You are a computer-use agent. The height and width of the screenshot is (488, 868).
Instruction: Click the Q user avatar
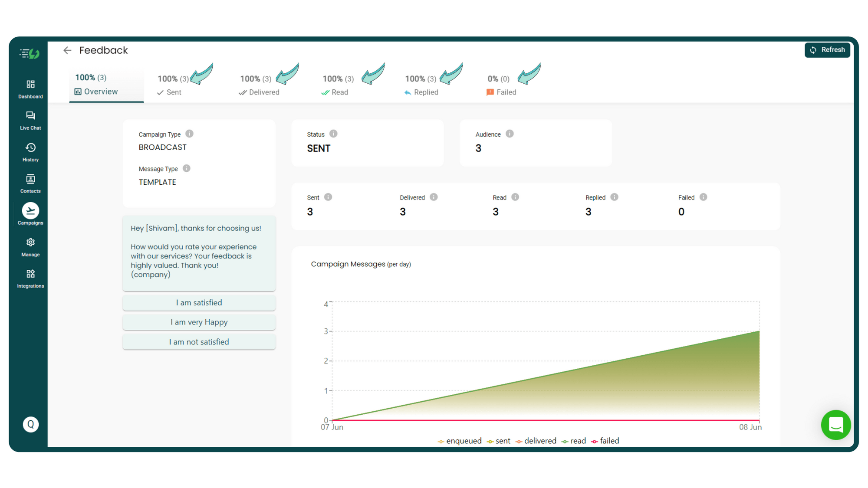[x=30, y=424]
